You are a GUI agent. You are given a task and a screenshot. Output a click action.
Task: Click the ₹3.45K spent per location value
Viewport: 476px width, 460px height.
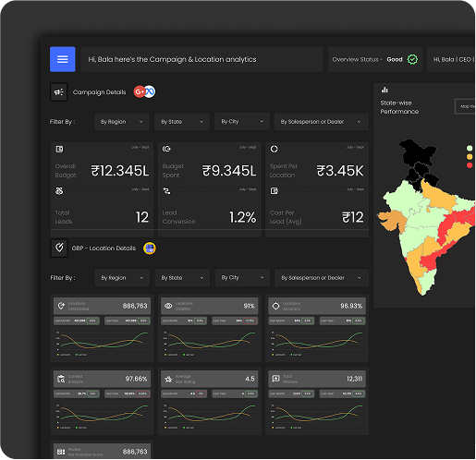pyautogui.click(x=340, y=171)
